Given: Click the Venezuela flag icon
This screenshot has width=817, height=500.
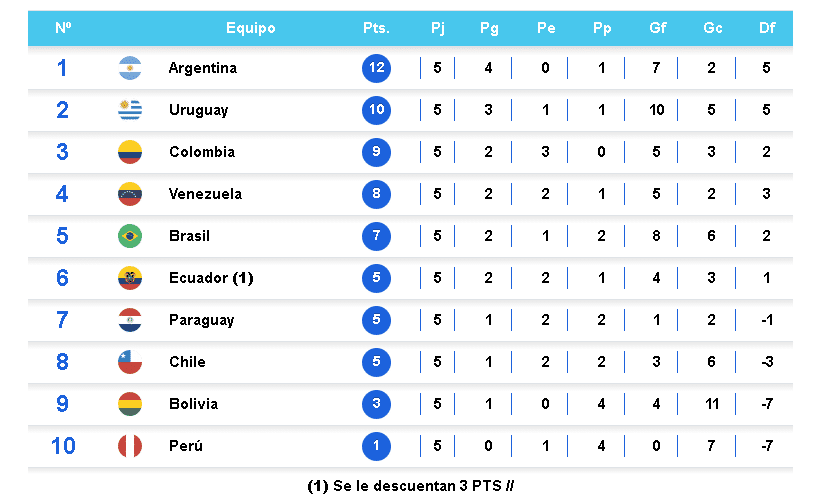Looking at the screenshot, I should pyautogui.click(x=129, y=194).
